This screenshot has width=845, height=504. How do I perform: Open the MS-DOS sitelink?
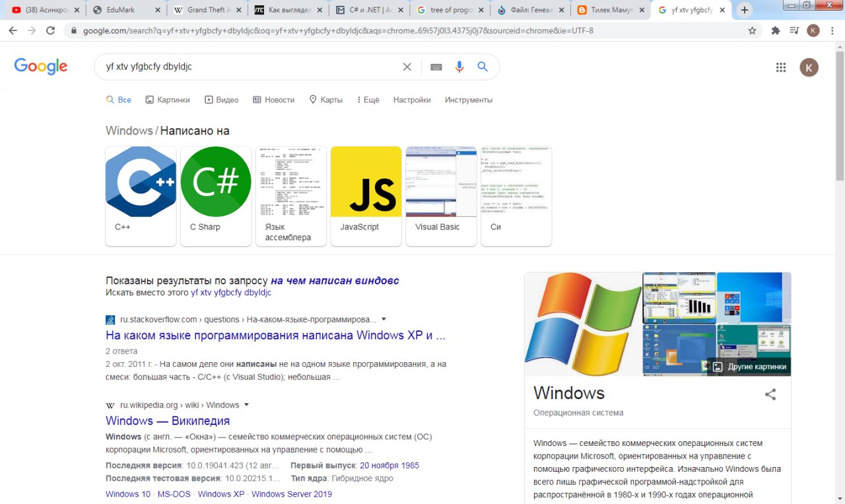(174, 494)
